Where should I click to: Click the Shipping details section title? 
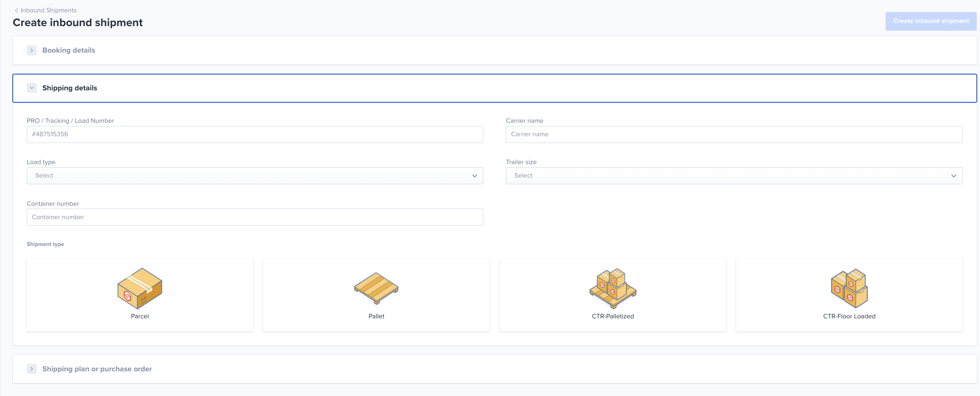[70, 88]
